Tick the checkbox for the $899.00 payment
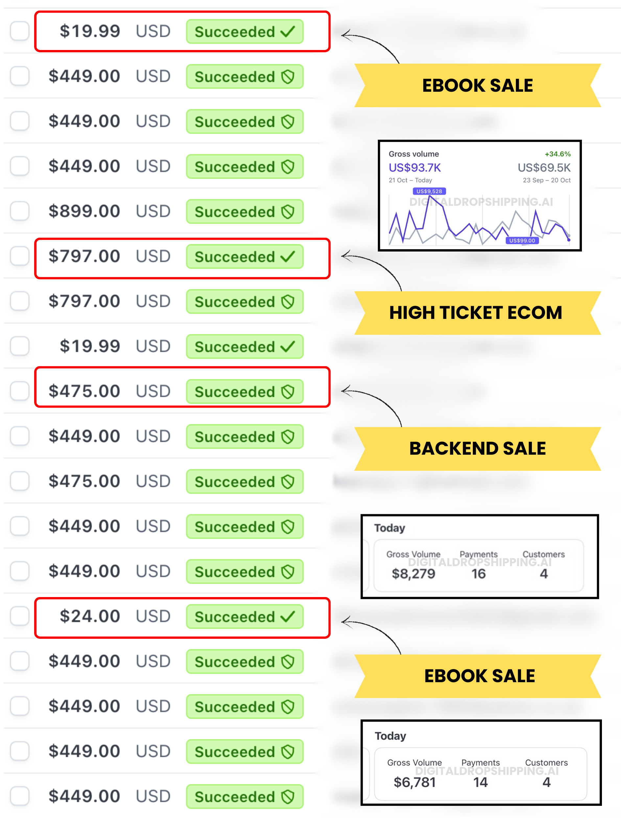The width and height of the screenshot is (621, 840). click(x=19, y=211)
